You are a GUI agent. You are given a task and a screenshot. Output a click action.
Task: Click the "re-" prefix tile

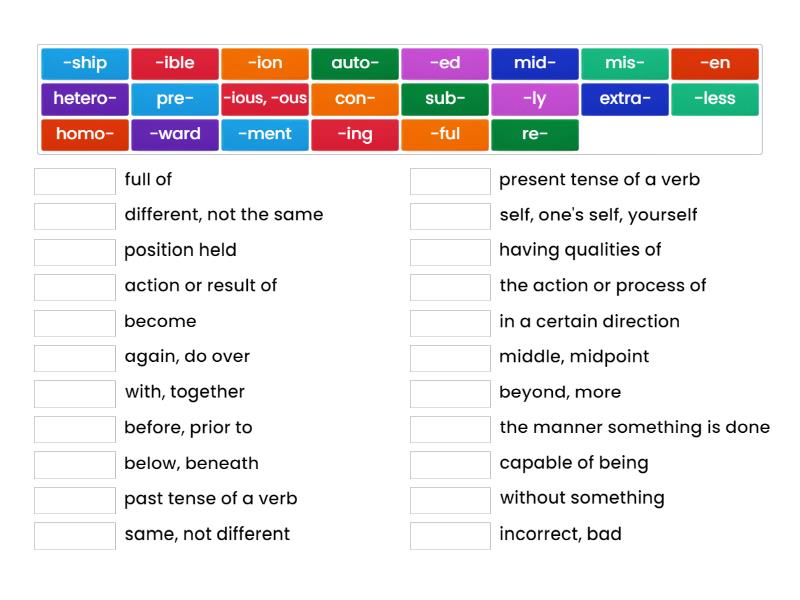(x=534, y=135)
